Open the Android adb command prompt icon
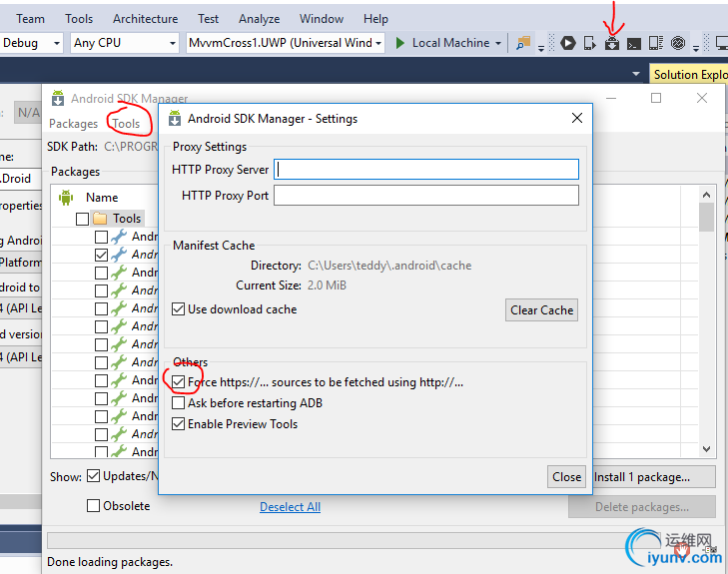The width and height of the screenshot is (728, 574). tap(634, 44)
